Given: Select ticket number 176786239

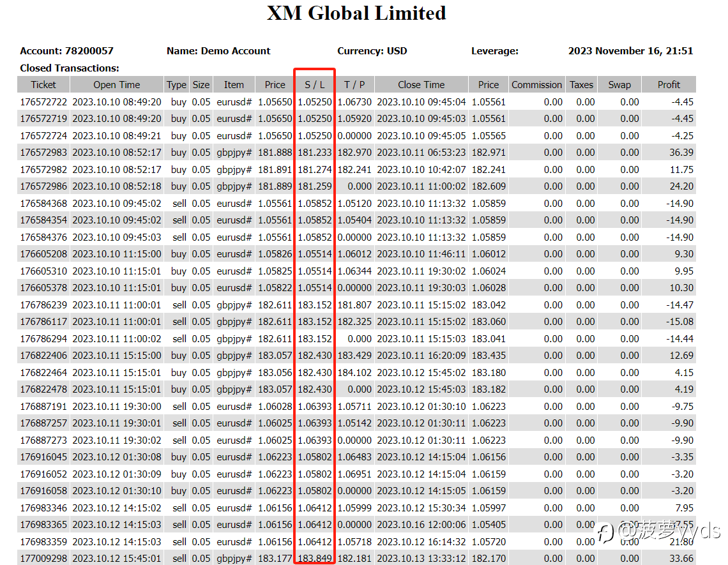Looking at the screenshot, I should pyautogui.click(x=43, y=305).
